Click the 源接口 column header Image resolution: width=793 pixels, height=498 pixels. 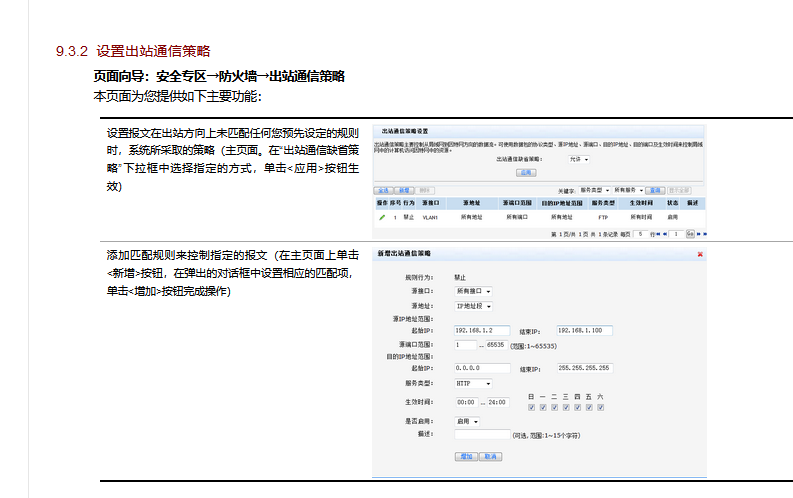point(431,203)
